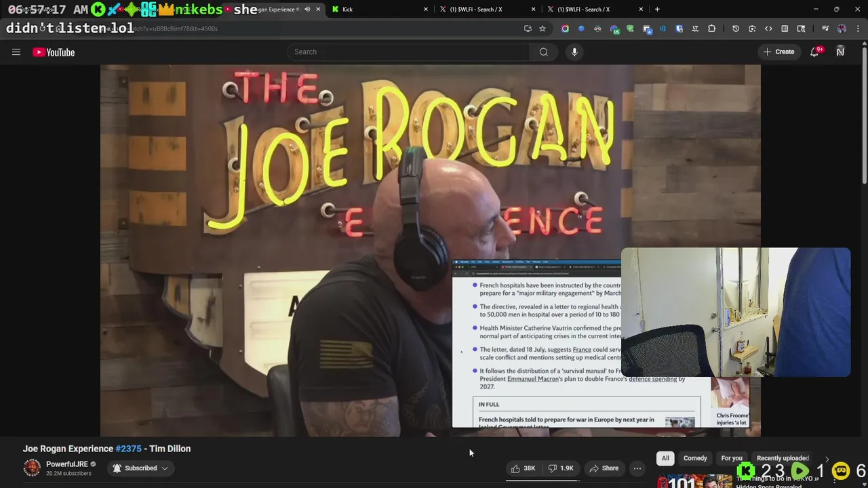This screenshot has width=868, height=488.
Task: Click the video player to pause
Action: [x=430, y=250]
